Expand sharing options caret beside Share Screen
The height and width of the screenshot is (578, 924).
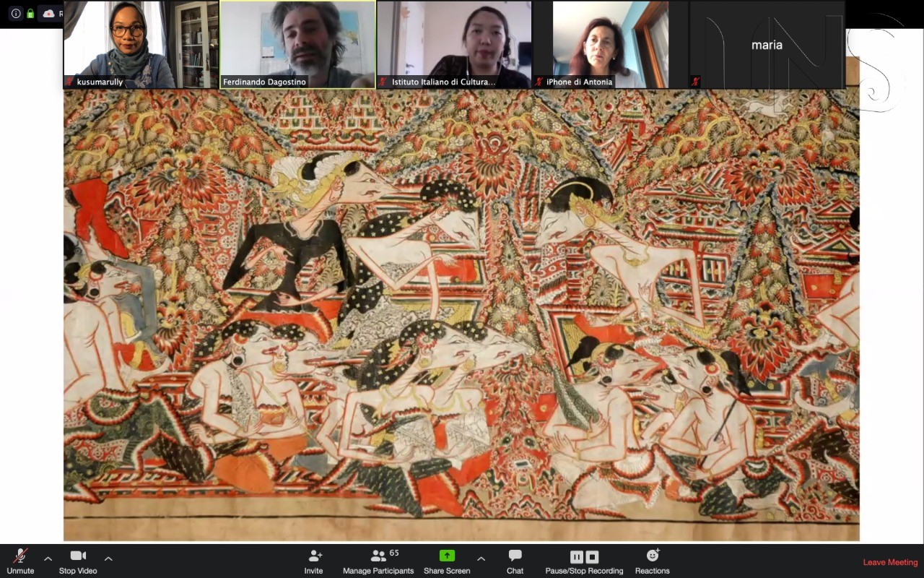(481, 558)
